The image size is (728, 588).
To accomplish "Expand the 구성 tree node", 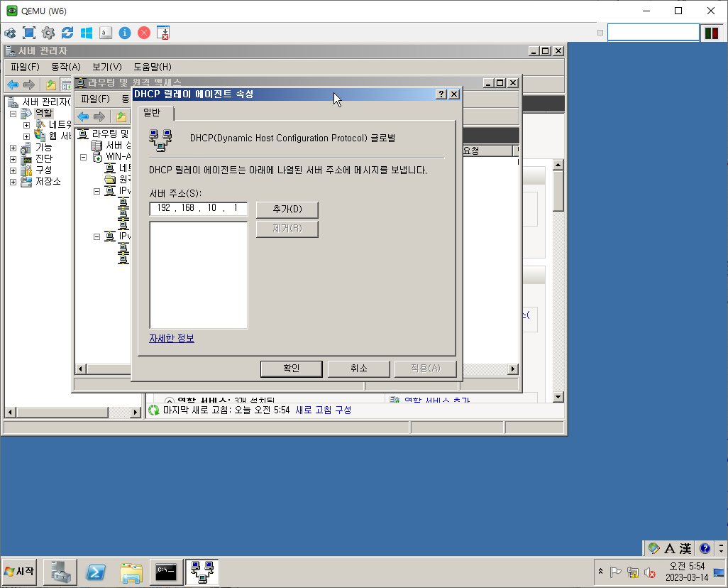I will tap(13, 170).
